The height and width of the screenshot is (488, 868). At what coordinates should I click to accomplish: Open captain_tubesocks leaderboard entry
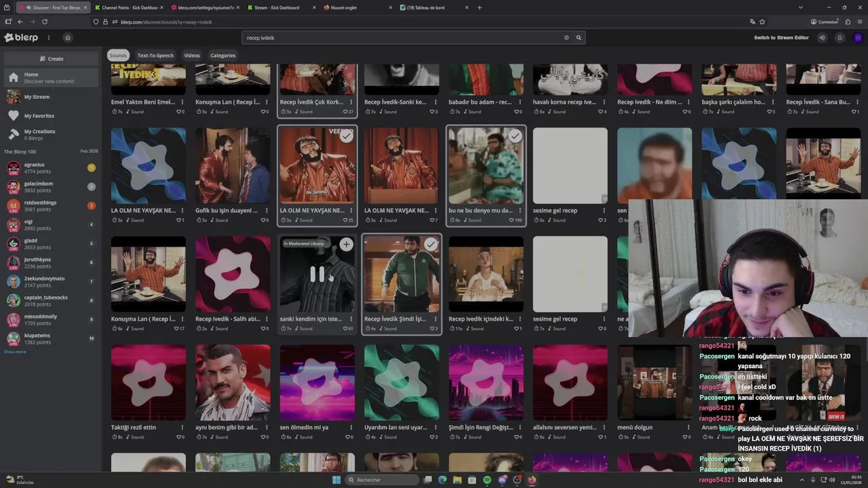point(52,300)
